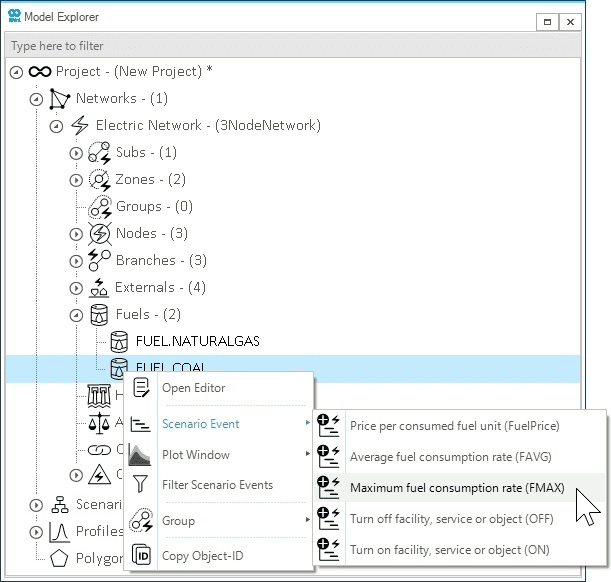
Task: Click the Branches icon in the tree
Action: click(100, 261)
